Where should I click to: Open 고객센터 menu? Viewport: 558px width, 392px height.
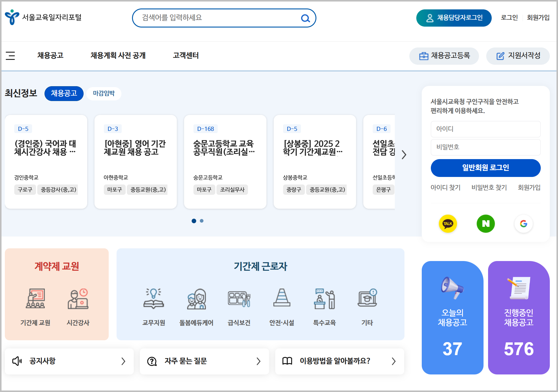(186, 56)
